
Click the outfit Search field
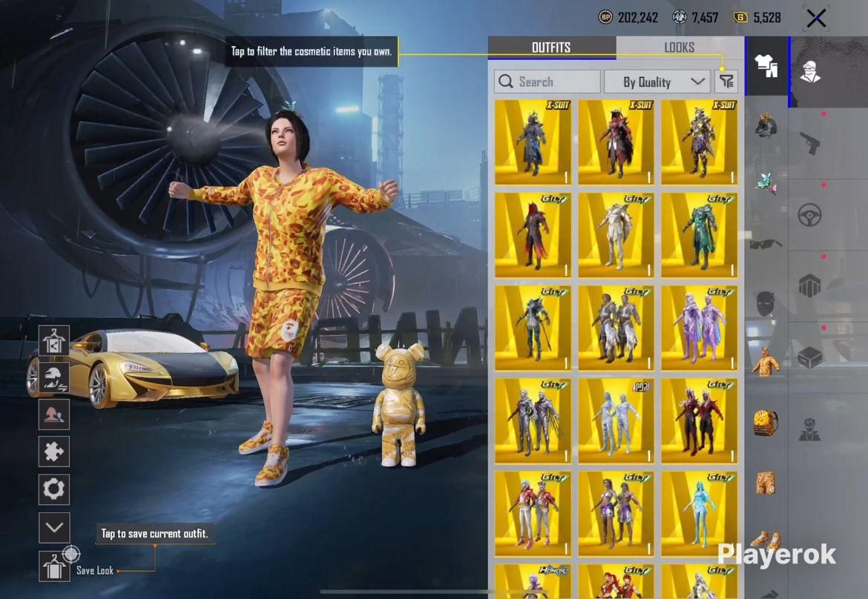click(x=547, y=82)
